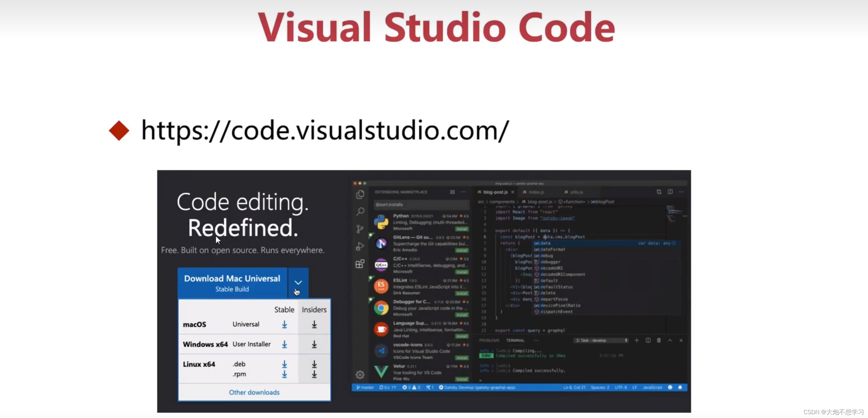Maximize terminal panel with up chevron
This screenshot has height=418, width=868.
[670, 341]
